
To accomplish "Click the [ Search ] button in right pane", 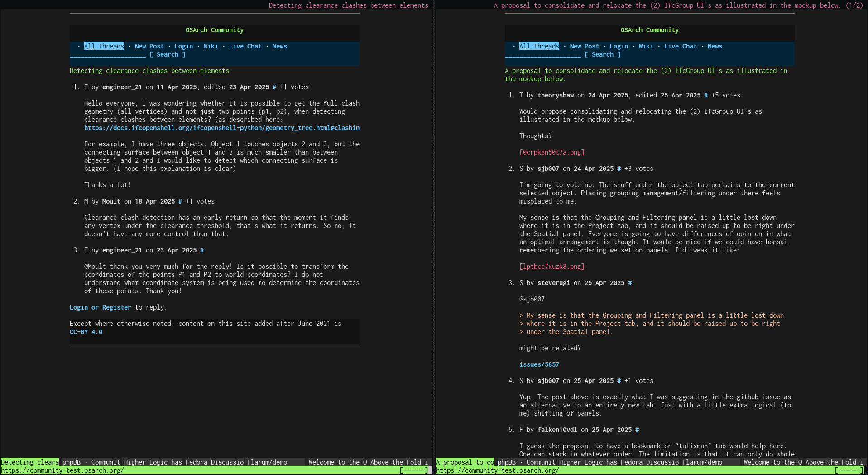I will (x=603, y=54).
